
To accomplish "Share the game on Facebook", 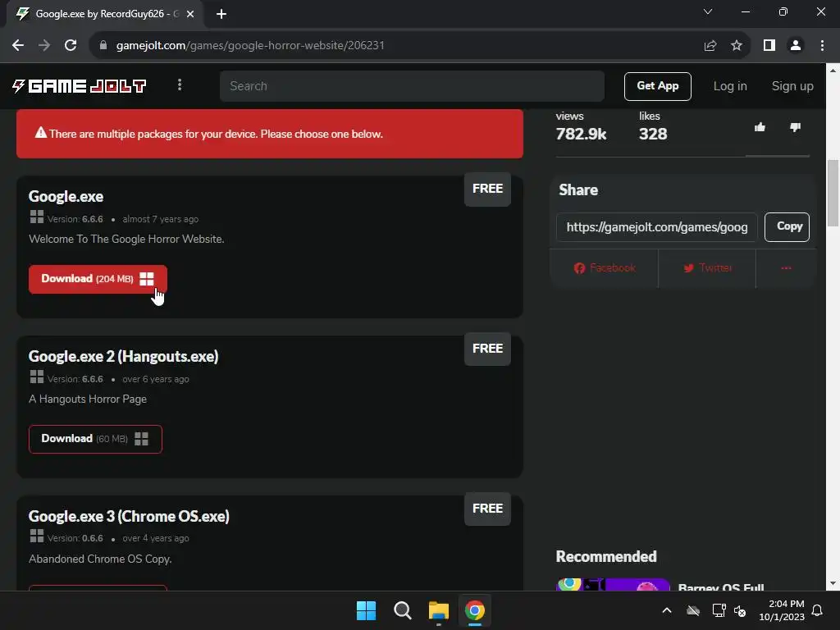I will 605,268.
